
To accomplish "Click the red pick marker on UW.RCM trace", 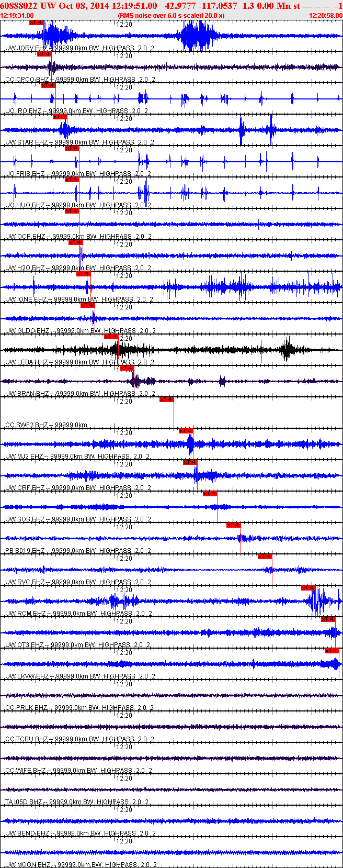I will [x=308, y=588].
